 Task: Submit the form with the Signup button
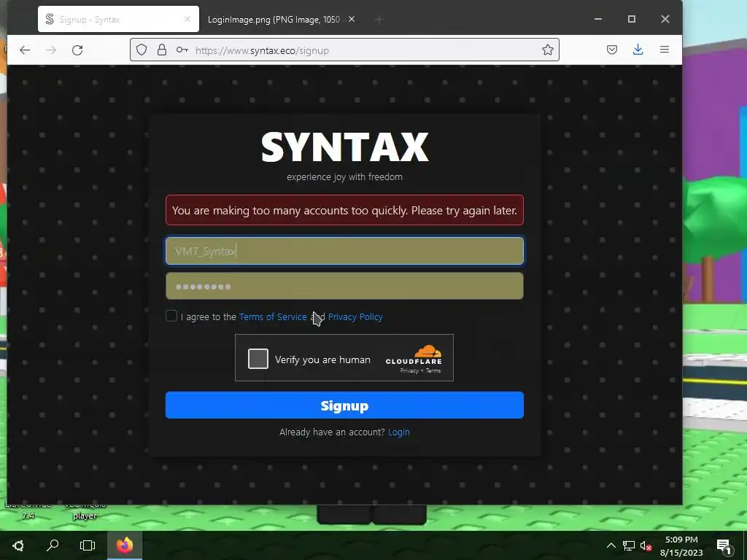point(344,405)
